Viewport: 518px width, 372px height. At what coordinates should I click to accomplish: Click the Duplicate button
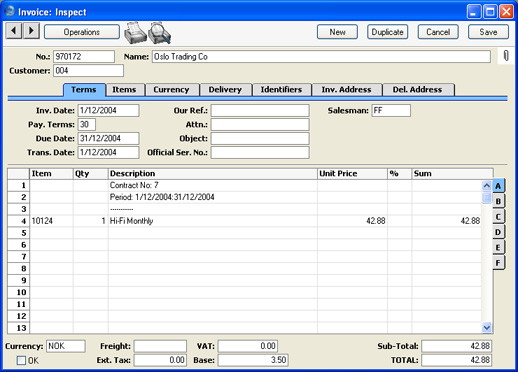pyautogui.click(x=387, y=32)
